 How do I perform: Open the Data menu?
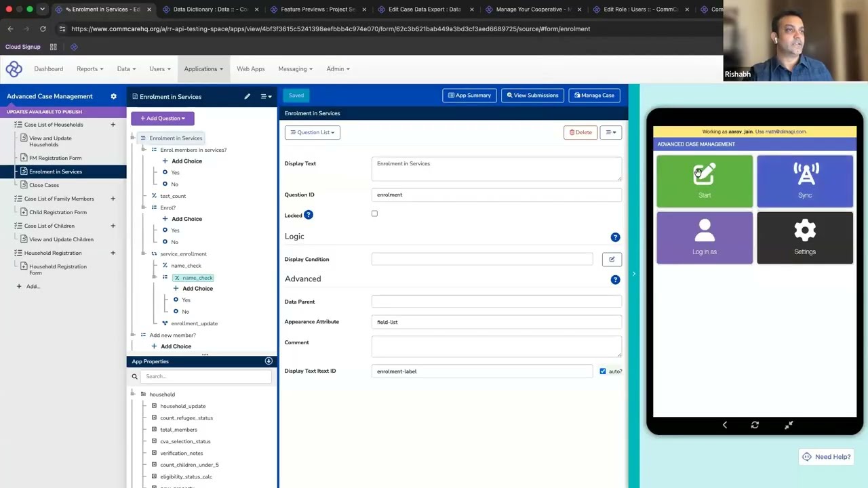126,68
